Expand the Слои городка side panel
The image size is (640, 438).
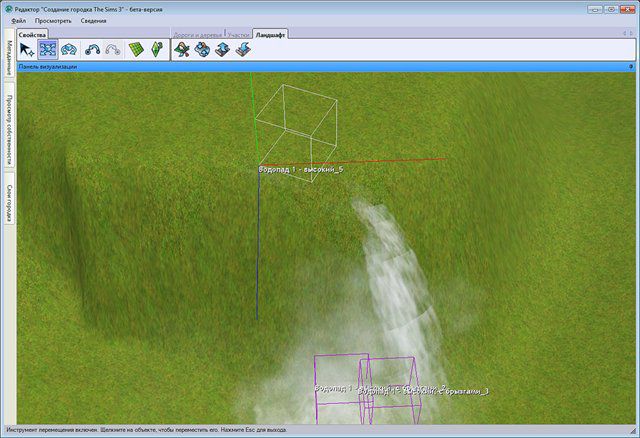pyautogui.click(x=9, y=204)
